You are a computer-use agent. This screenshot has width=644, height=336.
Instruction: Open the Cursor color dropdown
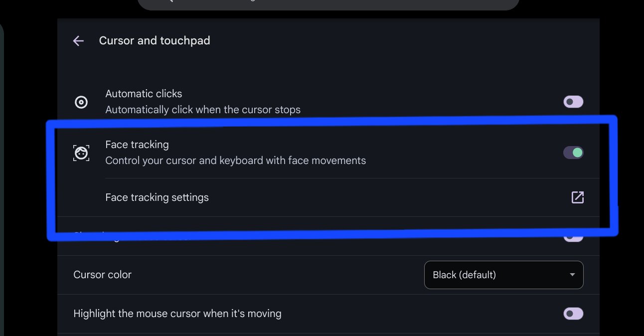coord(503,275)
